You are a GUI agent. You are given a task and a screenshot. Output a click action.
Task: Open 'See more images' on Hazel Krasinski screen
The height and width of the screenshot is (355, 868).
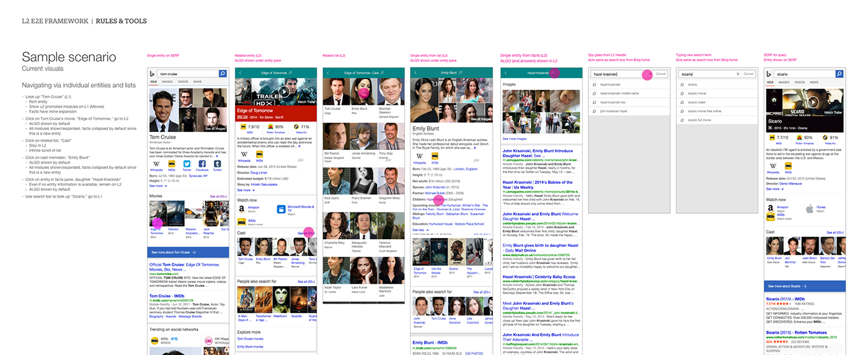[x=513, y=139]
